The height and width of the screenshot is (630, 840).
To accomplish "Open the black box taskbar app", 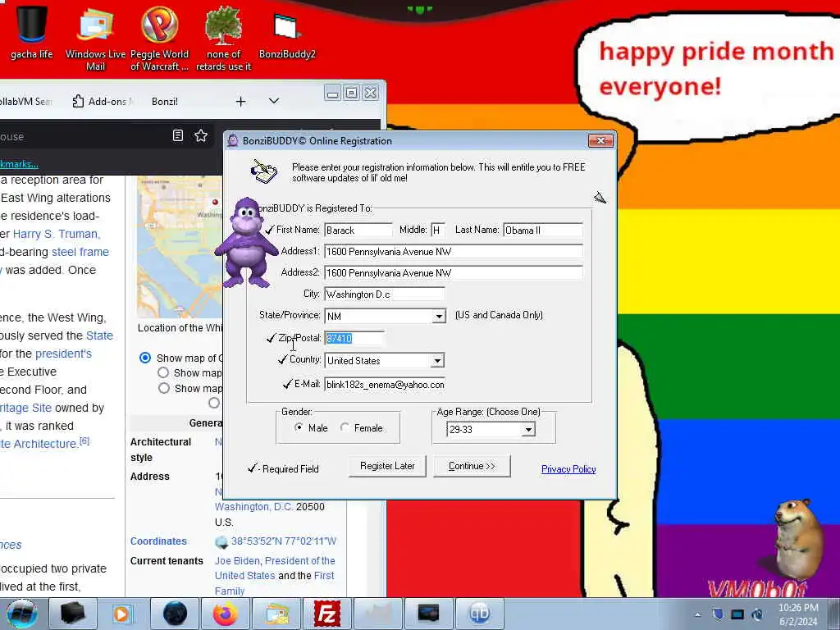I will click(x=72, y=614).
